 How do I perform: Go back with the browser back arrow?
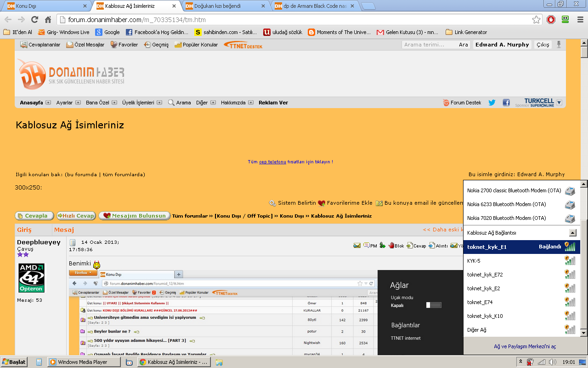[8, 20]
